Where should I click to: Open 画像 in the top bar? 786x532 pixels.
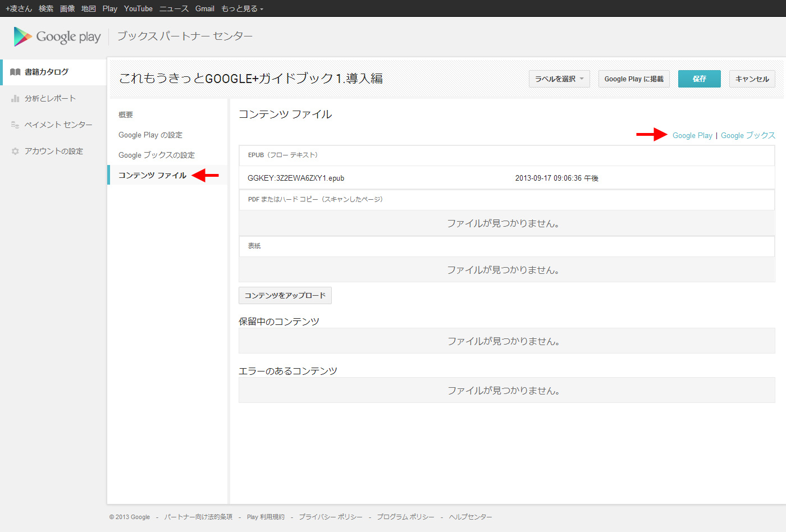[x=67, y=8]
